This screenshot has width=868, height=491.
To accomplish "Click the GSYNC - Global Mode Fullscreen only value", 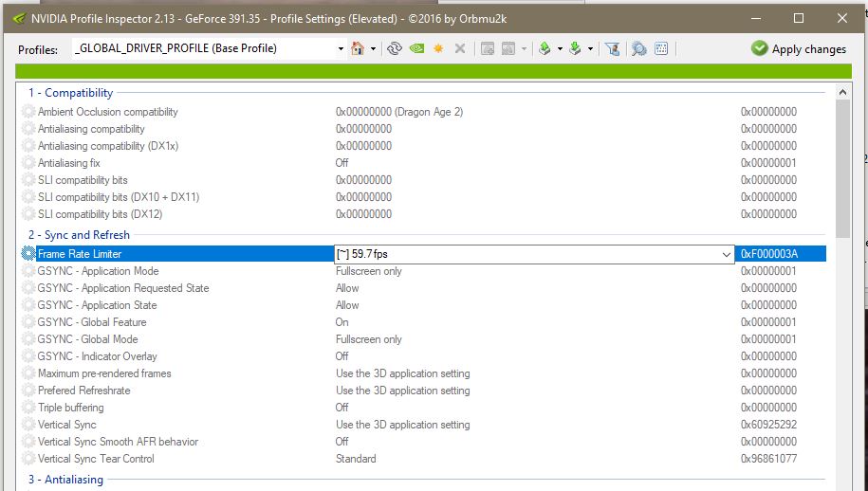I will pos(369,339).
